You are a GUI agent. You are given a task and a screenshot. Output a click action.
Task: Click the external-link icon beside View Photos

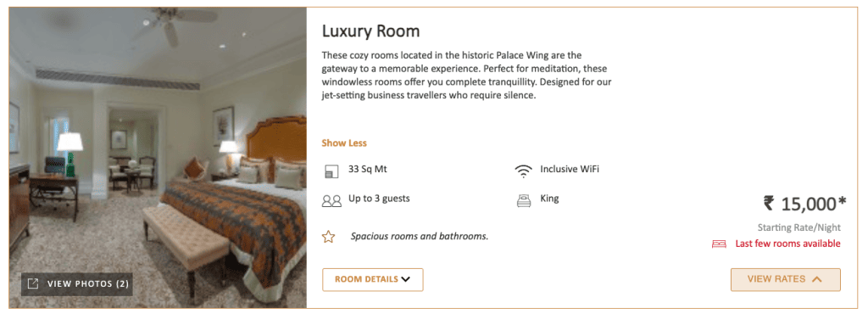(33, 283)
